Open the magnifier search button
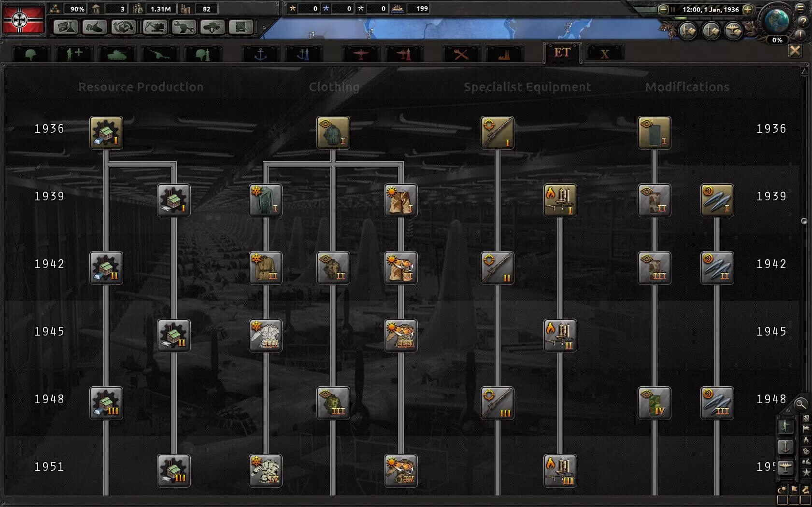The image size is (812, 507). (x=800, y=404)
